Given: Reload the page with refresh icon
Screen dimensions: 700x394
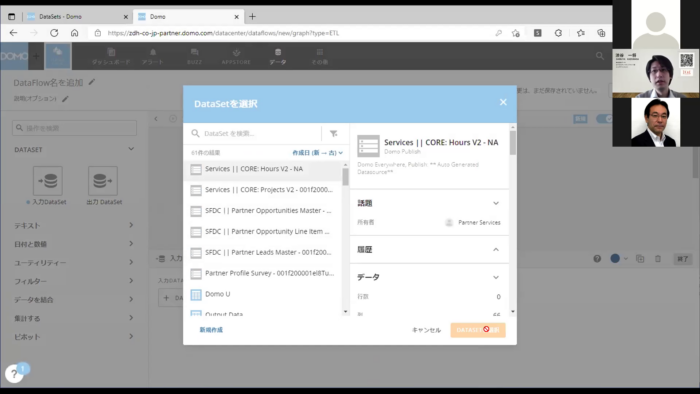Looking at the screenshot, I should pos(54,33).
